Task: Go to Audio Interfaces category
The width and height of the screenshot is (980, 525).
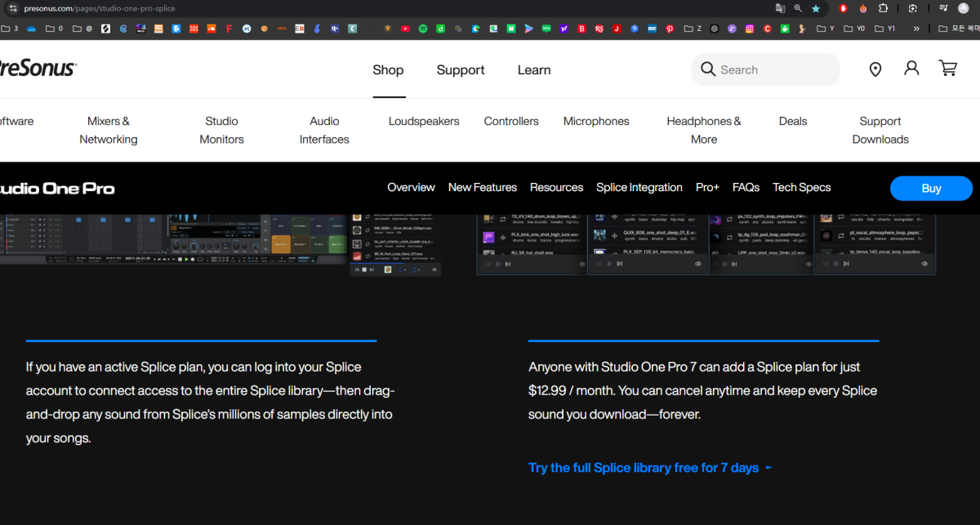Action: pos(324,131)
